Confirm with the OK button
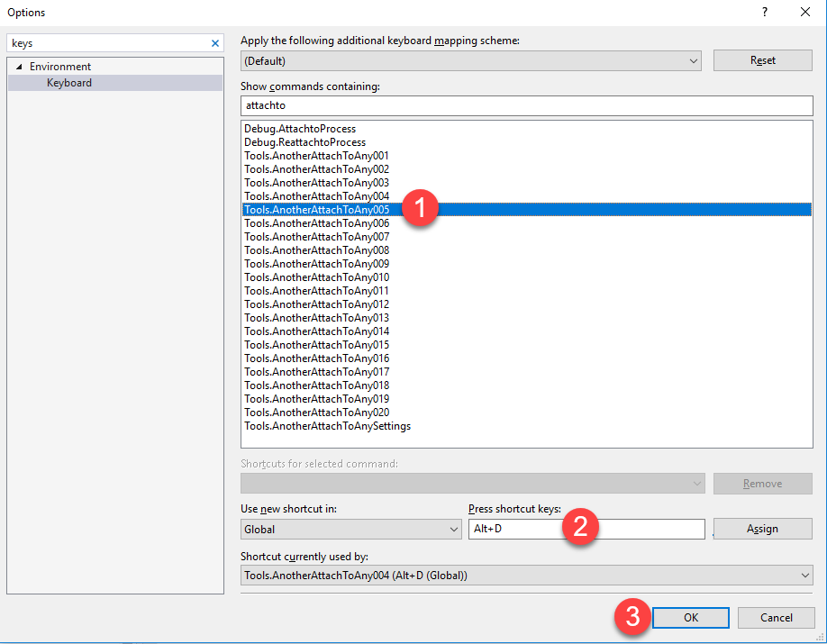Viewport: 827px width, 644px height. point(690,618)
